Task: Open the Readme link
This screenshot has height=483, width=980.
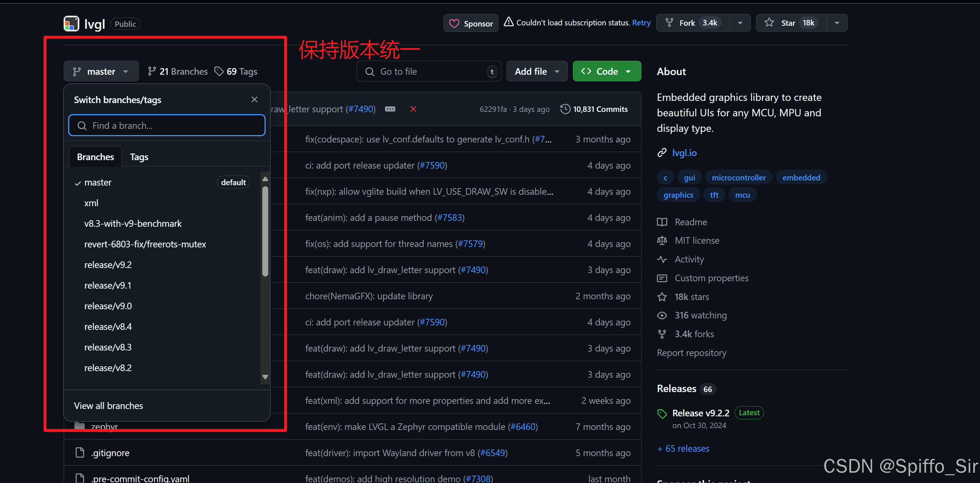Action: point(682,222)
